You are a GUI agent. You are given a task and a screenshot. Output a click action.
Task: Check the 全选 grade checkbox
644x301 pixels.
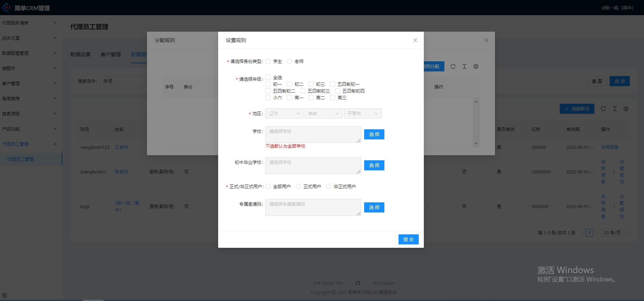(268, 77)
